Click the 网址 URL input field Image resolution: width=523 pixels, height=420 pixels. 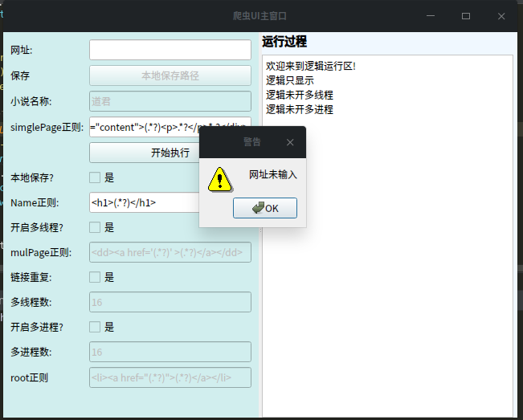tap(170, 50)
